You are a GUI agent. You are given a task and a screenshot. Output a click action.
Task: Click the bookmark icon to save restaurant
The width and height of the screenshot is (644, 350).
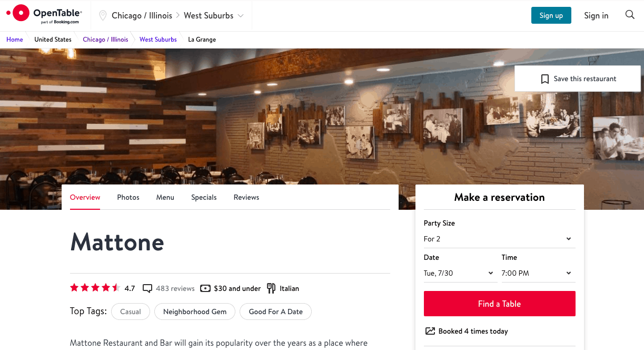click(x=545, y=79)
